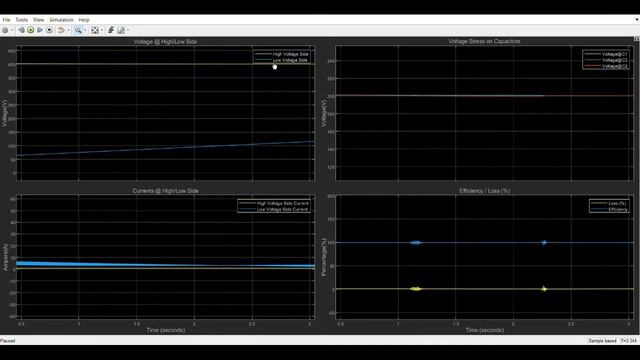Open the Simulation menu
The width and height of the screenshot is (640, 360).
[x=61, y=20]
